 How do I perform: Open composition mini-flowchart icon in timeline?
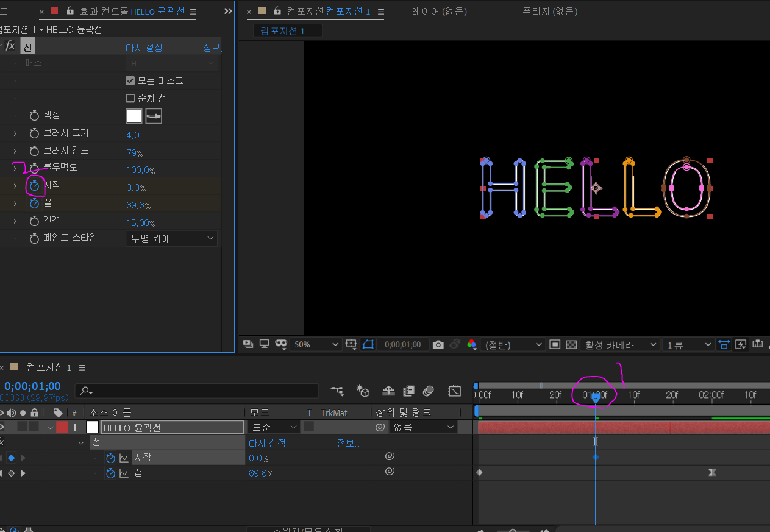337,391
